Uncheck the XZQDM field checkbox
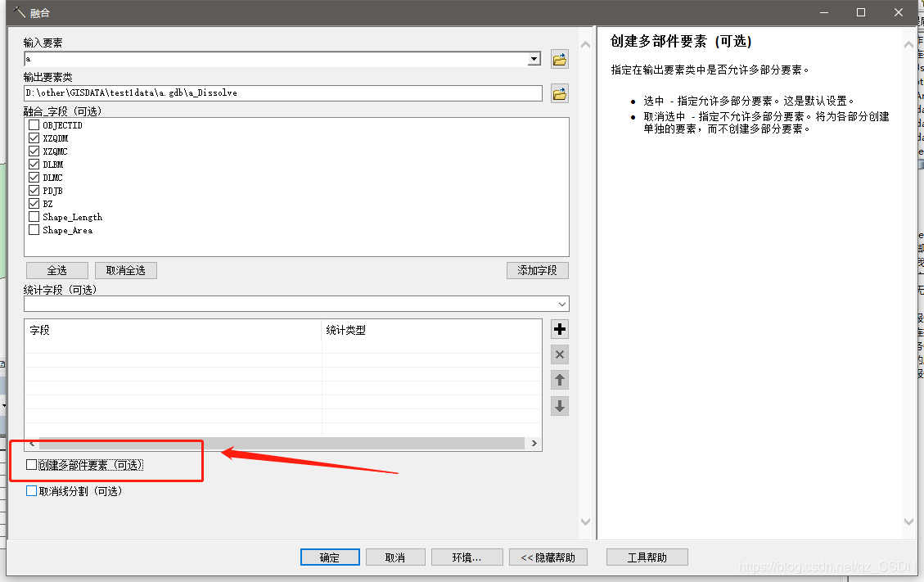This screenshot has height=582, width=924. (x=34, y=138)
